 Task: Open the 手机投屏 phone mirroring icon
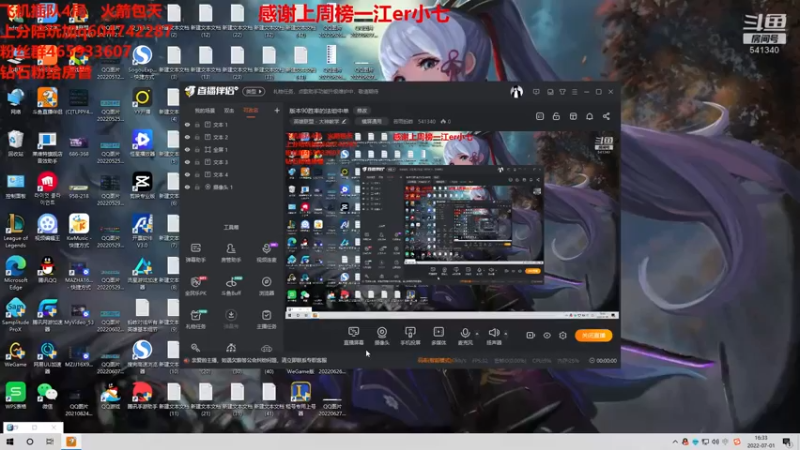(410, 335)
